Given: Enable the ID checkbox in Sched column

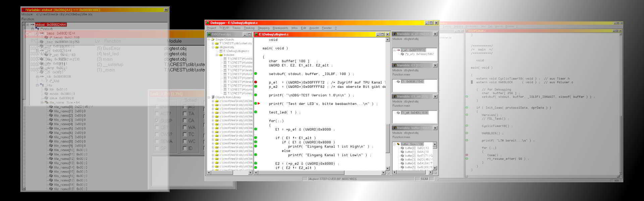Looking at the screenshot, I should click(x=184, y=148).
